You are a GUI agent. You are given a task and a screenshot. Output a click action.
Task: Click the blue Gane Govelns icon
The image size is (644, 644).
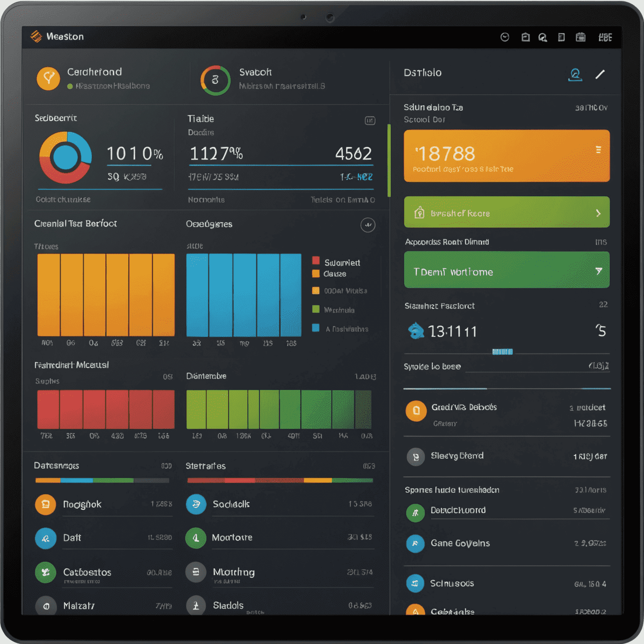[415, 543]
